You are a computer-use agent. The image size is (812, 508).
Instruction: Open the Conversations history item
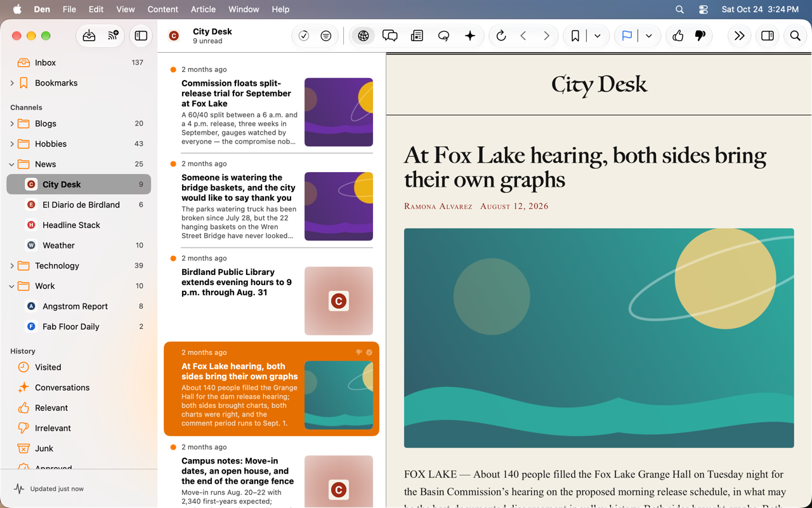[x=79, y=387]
